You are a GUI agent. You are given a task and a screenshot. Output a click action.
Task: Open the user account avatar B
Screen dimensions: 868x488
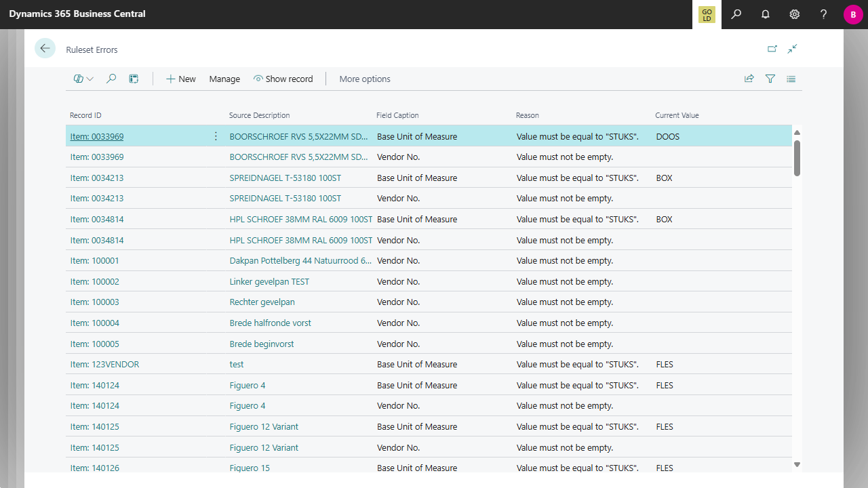click(853, 14)
